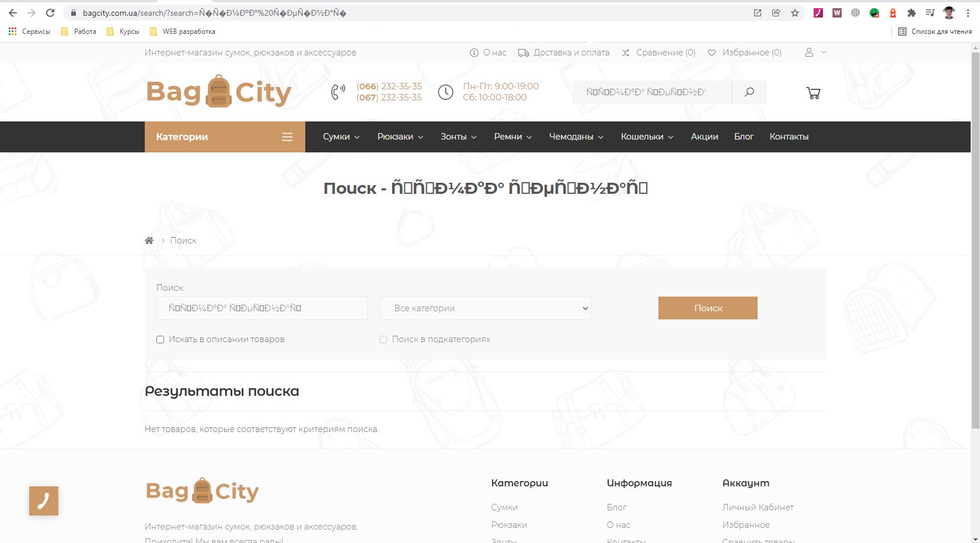Enable "Искать в описании товаров" checkbox

(x=160, y=339)
